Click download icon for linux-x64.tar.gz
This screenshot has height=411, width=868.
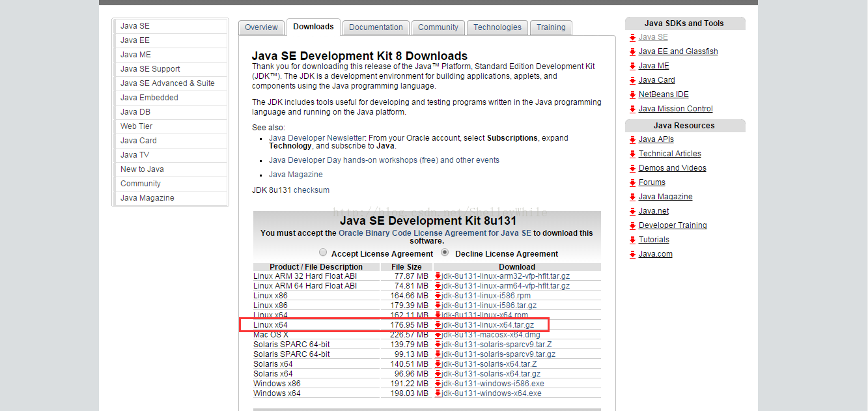point(438,325)
